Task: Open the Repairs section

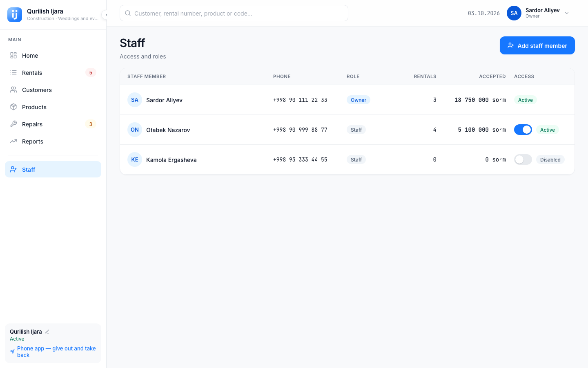Action: pyautogui.click(x=53, y=124)
